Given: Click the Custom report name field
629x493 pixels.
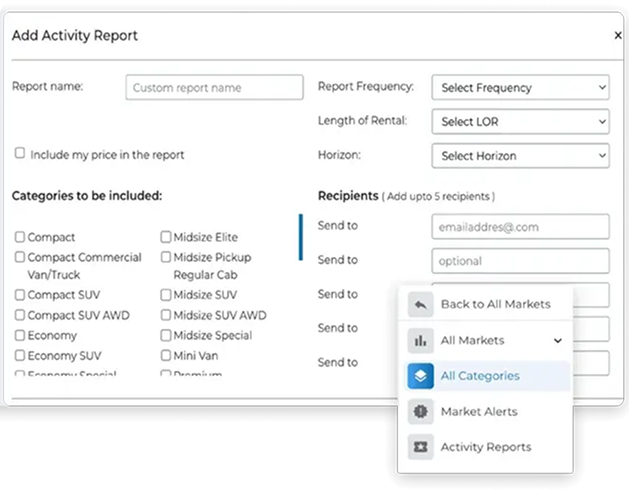Looking at the screenshot, I should tap(214, 87).
